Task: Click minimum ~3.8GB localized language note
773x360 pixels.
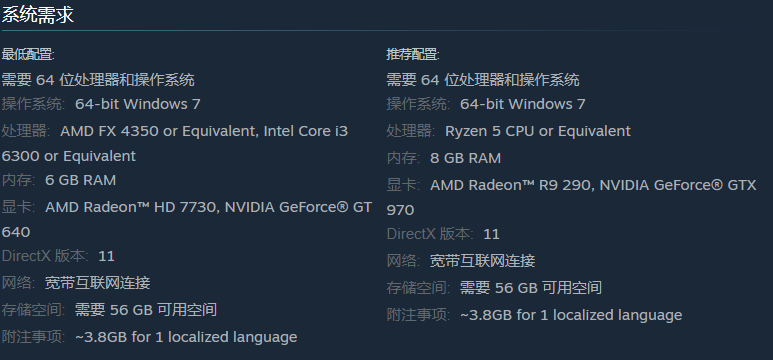Action: click(x=186, y=337)
